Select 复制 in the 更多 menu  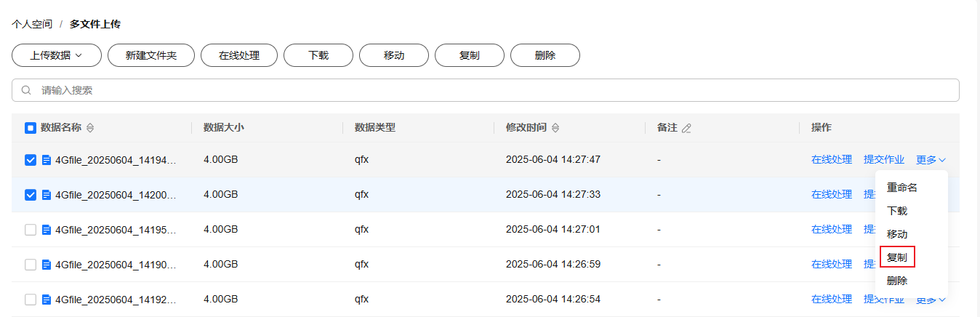pos(897,257)
